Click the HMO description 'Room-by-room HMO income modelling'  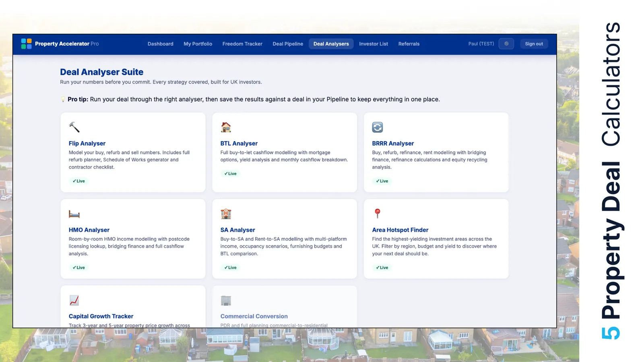(129, 246)
